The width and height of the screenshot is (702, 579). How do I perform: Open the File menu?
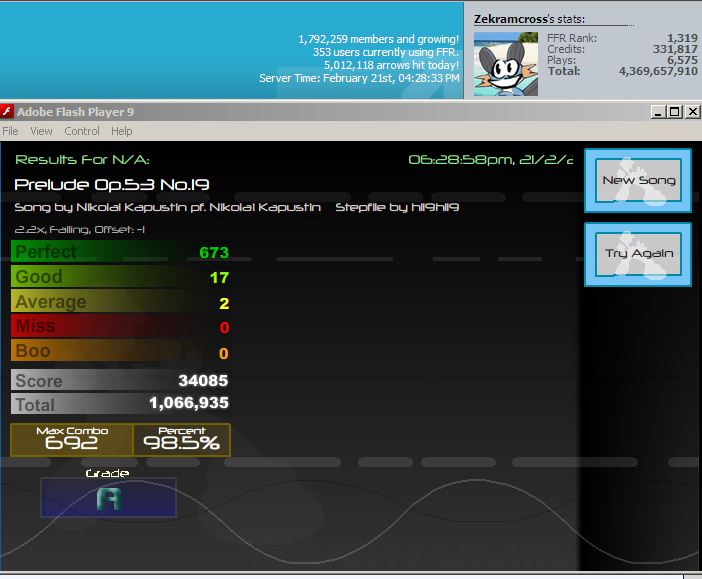[10, 131]
